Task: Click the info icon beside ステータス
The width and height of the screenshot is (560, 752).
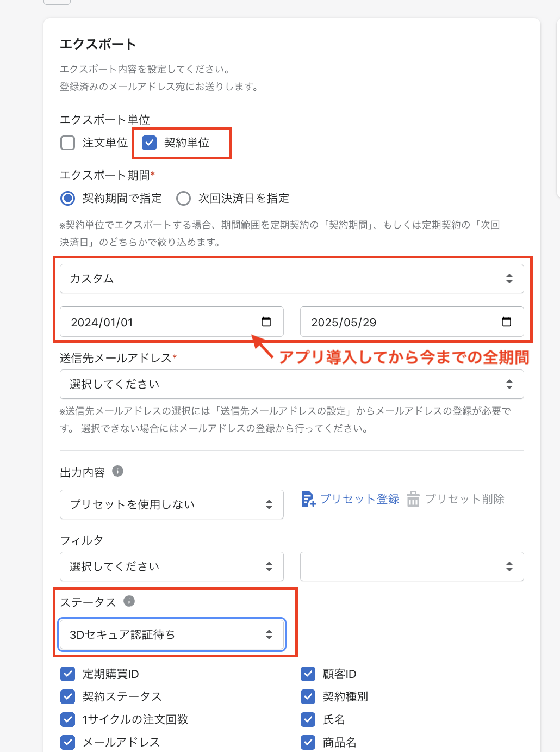Action: tap(129, 601)
